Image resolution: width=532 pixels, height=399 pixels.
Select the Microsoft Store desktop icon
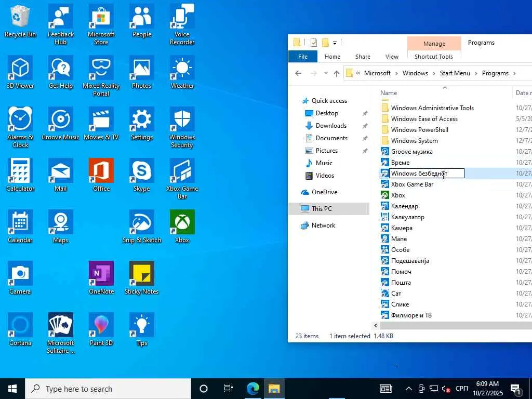tap(101, 24)
